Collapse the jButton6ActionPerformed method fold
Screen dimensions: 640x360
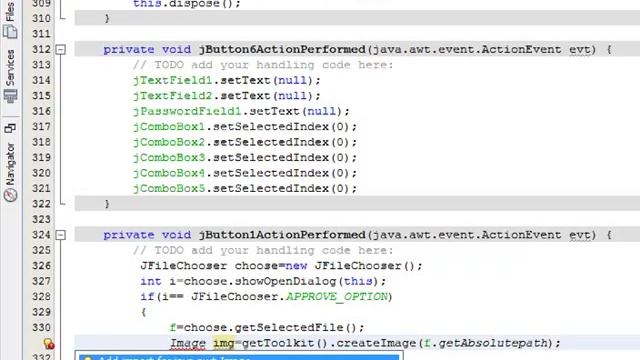60,50
